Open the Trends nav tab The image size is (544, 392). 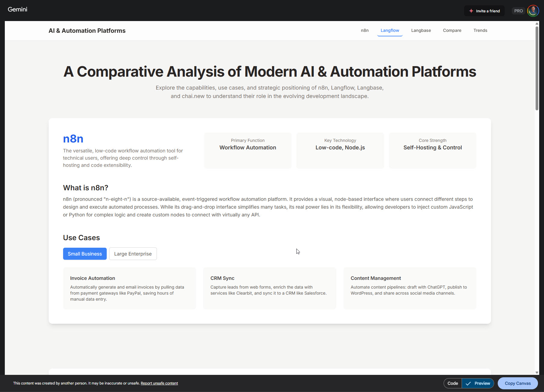click(x=480, y=30)
